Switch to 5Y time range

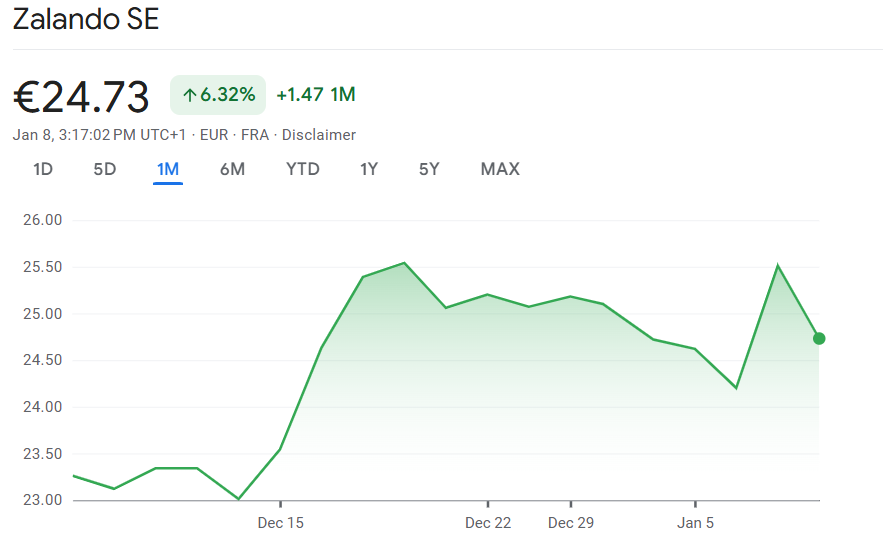(x=429, y=169)
